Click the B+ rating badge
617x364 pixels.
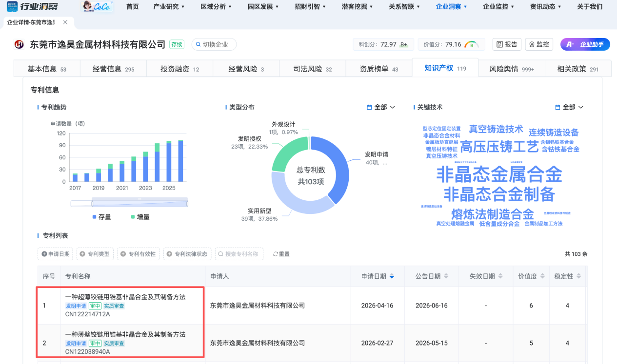[x=404, y=44]
